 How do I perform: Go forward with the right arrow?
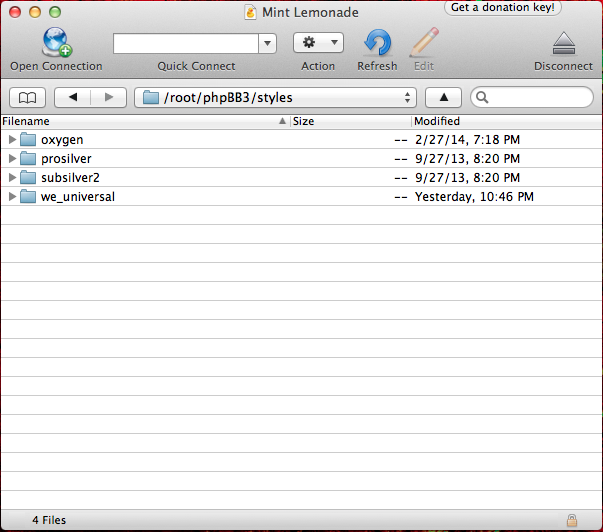pos(109,98)
